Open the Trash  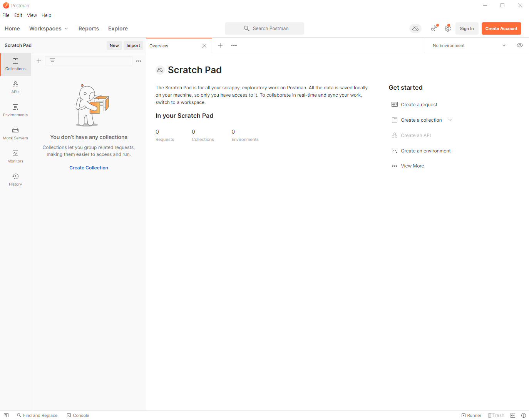[496, 415]
